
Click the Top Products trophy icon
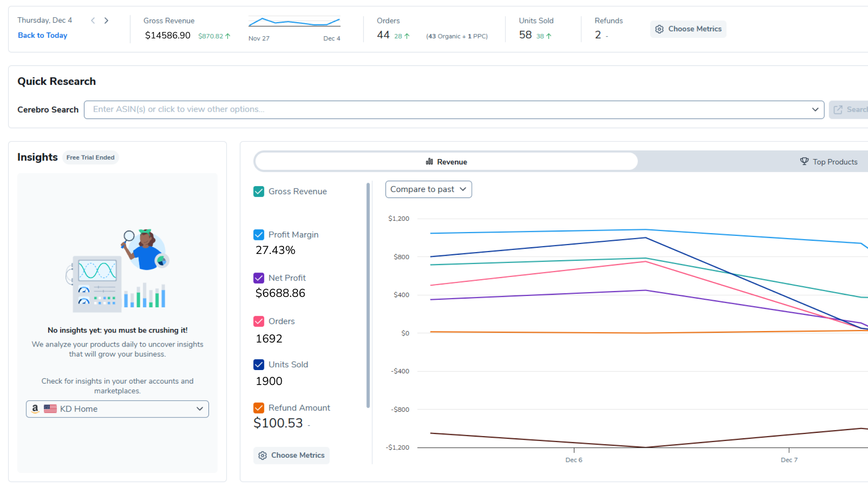pos(804,161)
